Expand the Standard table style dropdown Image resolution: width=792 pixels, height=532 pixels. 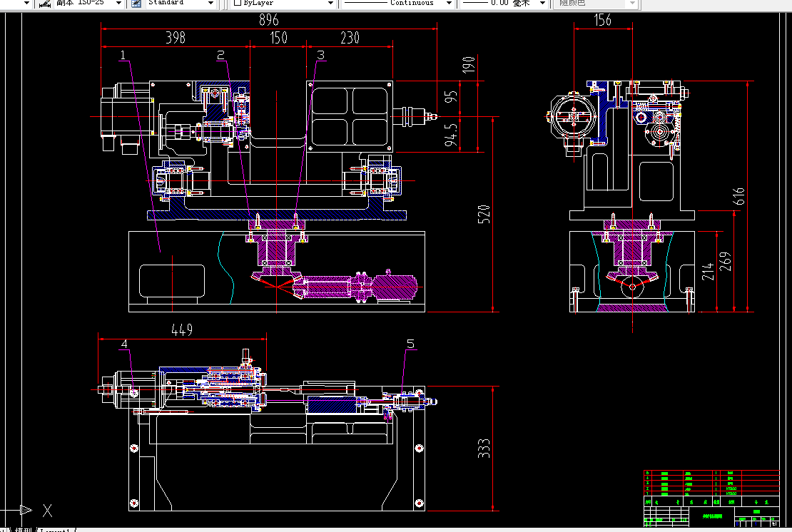210,3
